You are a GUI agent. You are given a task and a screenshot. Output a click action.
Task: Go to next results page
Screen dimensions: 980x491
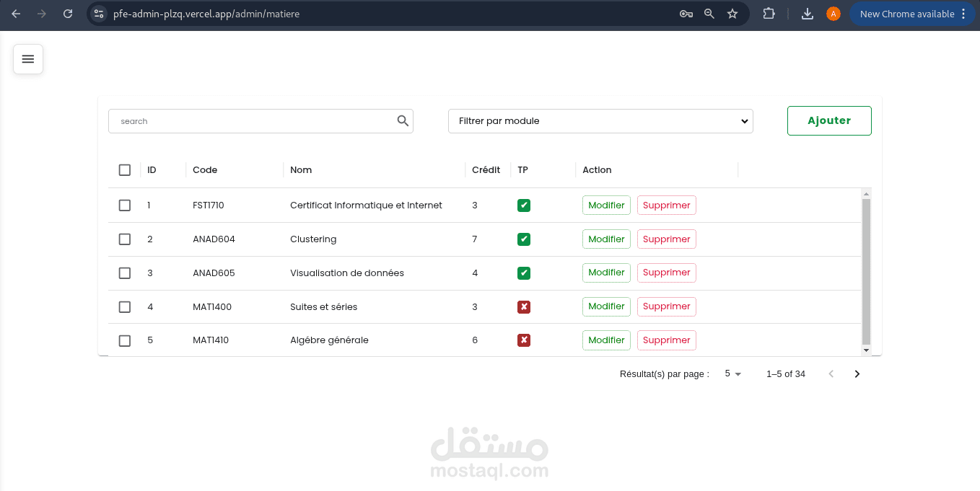[x=857, y=373]
